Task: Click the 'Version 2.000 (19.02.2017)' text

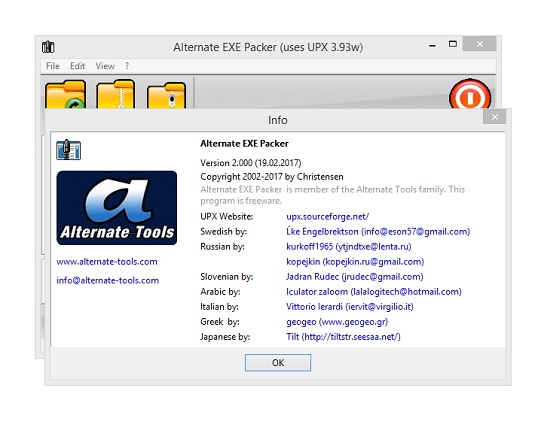Action: coord(251,163)
